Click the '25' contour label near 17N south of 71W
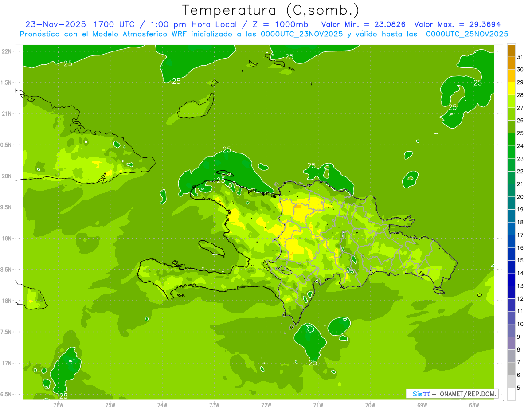The width and height of the screenshot is (532, 411). tap(313, 363)
